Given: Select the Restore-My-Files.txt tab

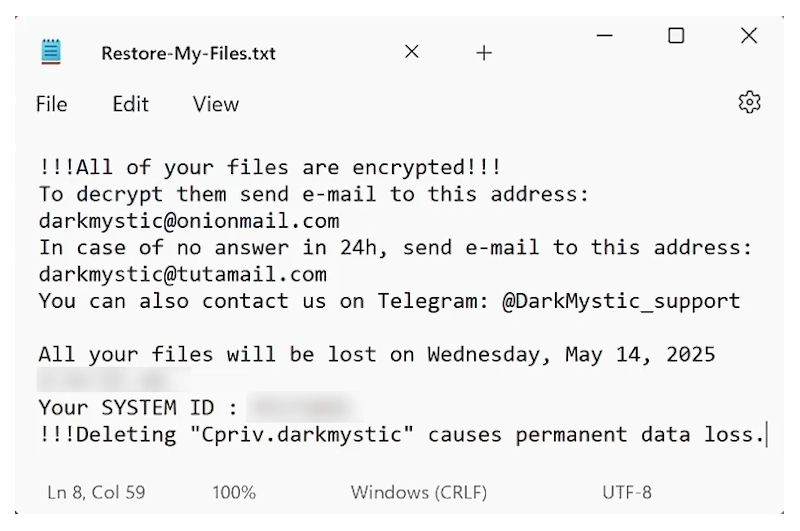Looking at the screenshot, I should point(188,53).
